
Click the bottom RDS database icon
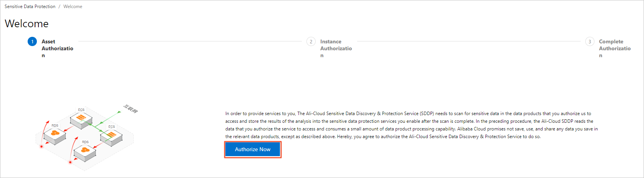(85, 151)
